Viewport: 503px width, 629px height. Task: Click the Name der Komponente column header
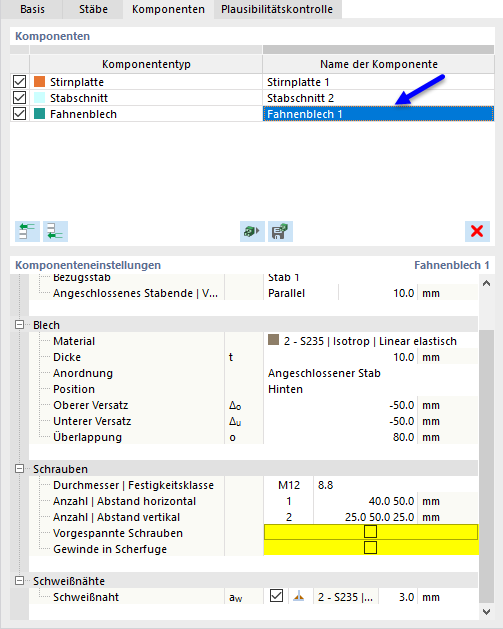point(378,64)
